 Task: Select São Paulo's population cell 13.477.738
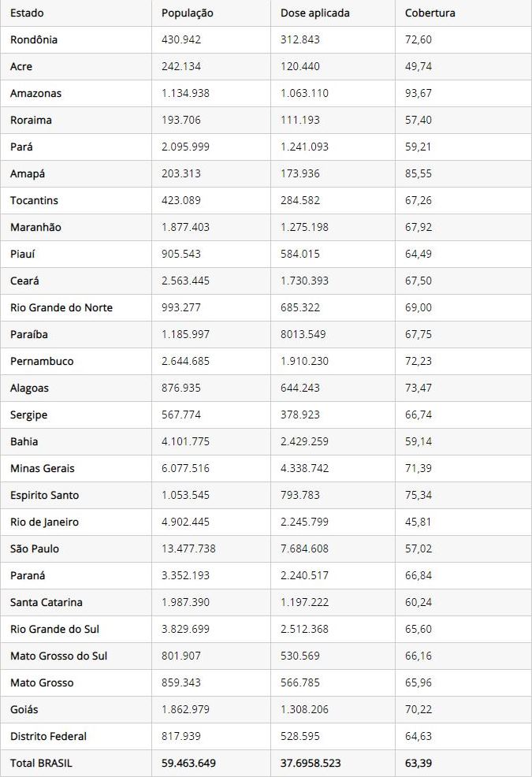pos(188,548)
